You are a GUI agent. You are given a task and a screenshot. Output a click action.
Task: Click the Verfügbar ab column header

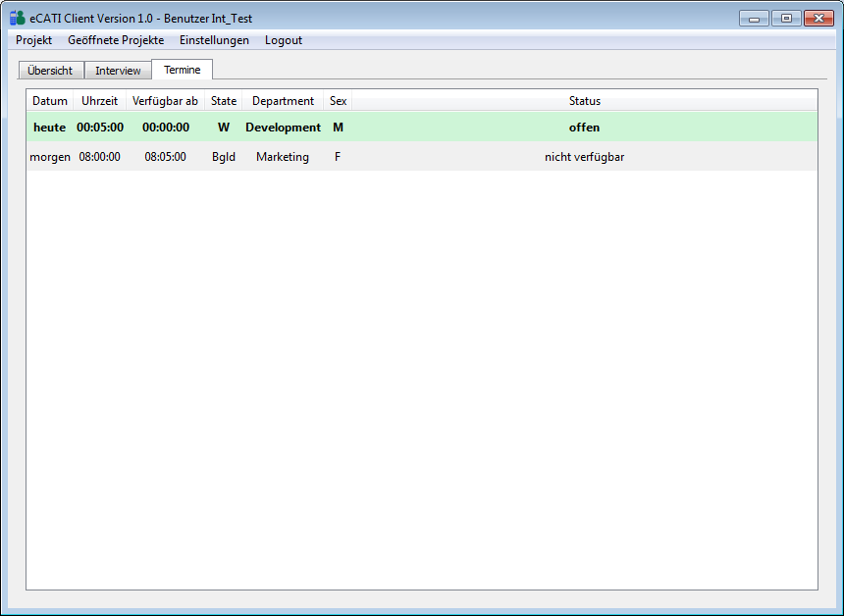coord(165,101)
